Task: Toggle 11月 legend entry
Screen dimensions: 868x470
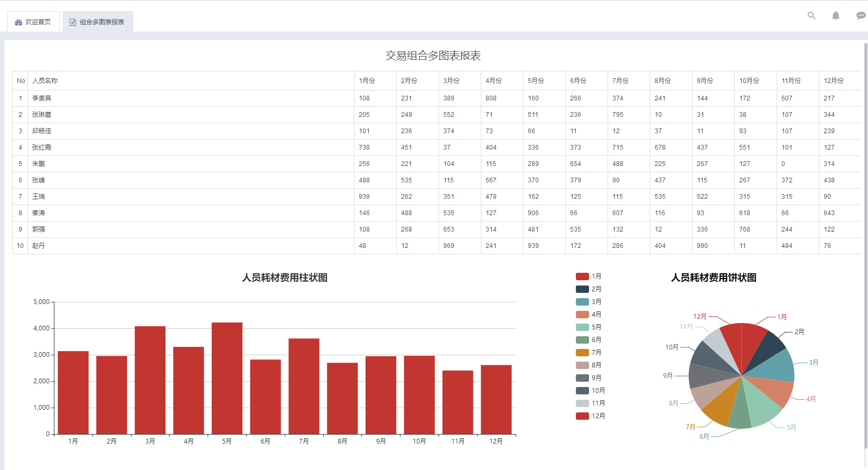Action: click(x=591, y=403)
